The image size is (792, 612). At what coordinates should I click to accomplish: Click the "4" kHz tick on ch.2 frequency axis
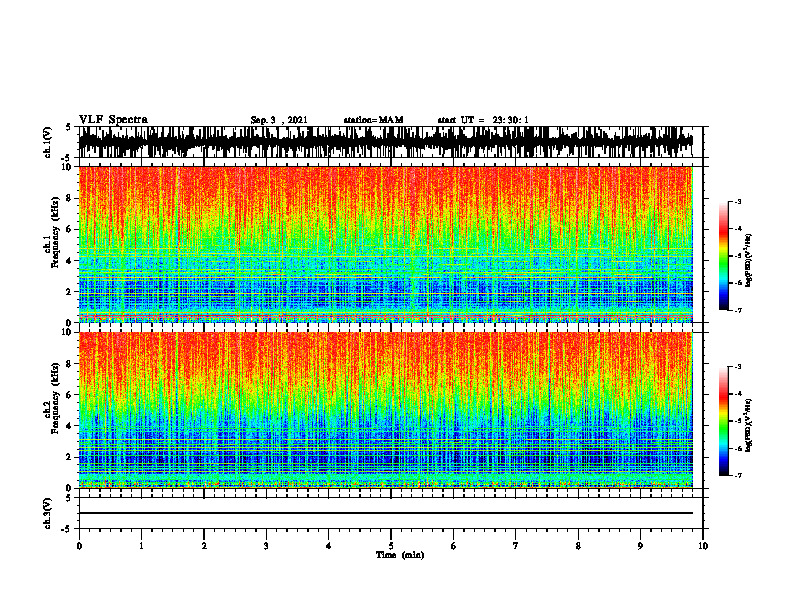[69, 426]
